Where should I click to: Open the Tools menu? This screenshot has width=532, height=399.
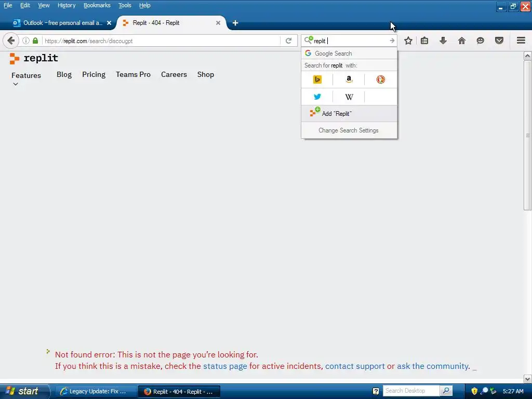[125, 5]
